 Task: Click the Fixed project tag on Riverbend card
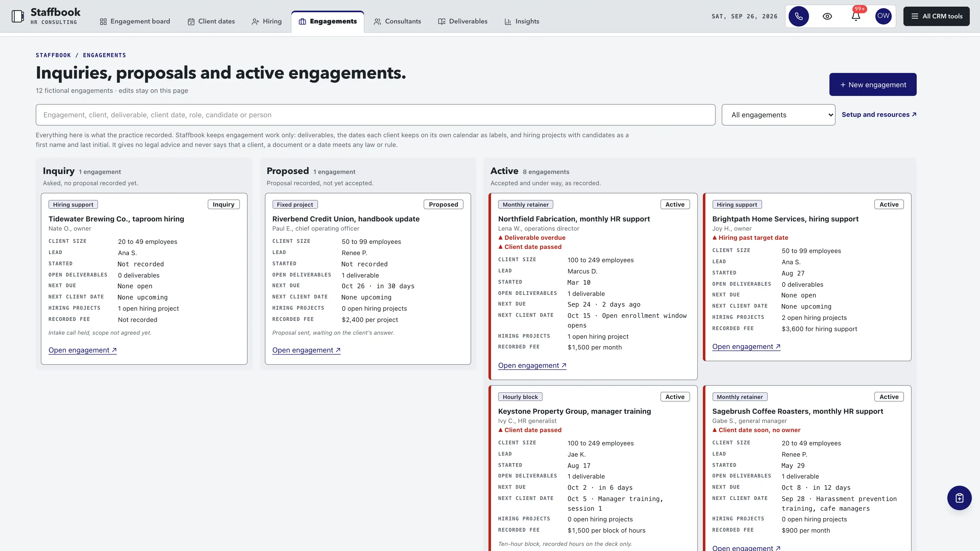pos(295,205)
